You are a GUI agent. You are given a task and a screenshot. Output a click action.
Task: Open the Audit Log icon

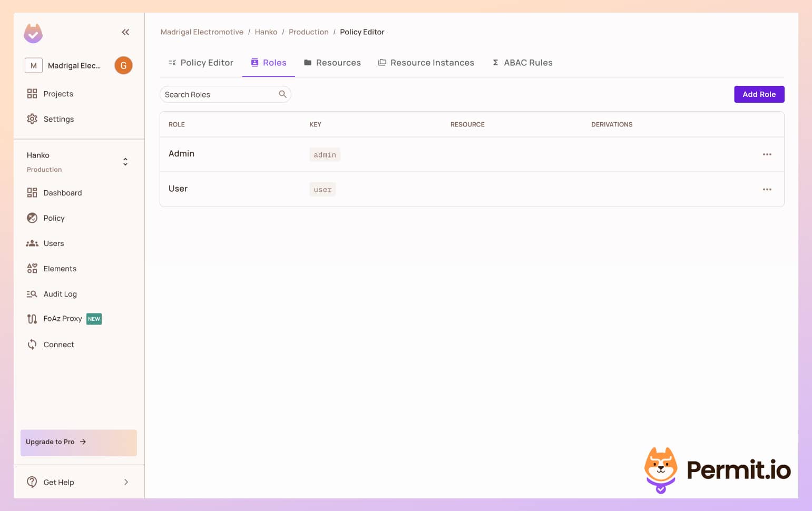coord(32,293)
